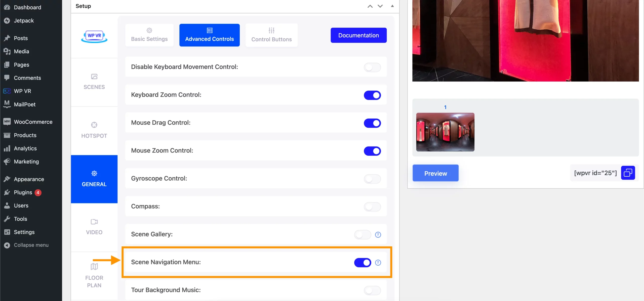Screen dimensions: 644x301
Task: Click the info icon next to Scene Navigation Menu
Action: (378, 263)
